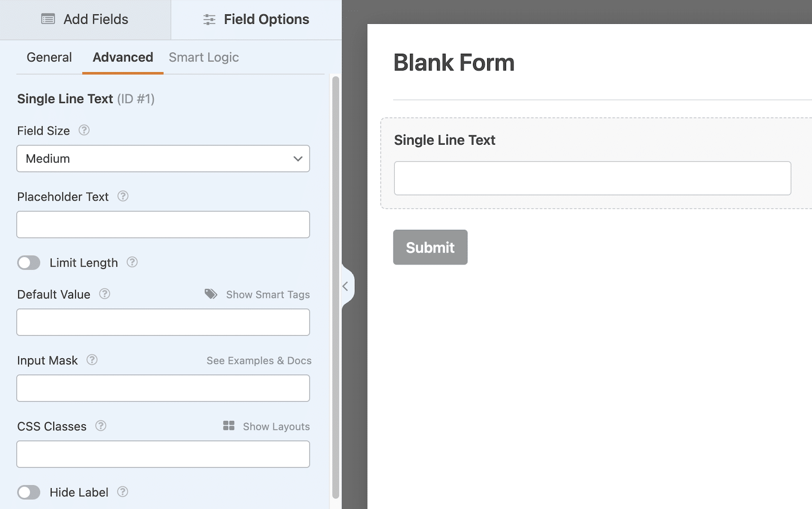
Task: Click the Show Layouts grid icon
Action: [229, 426]
